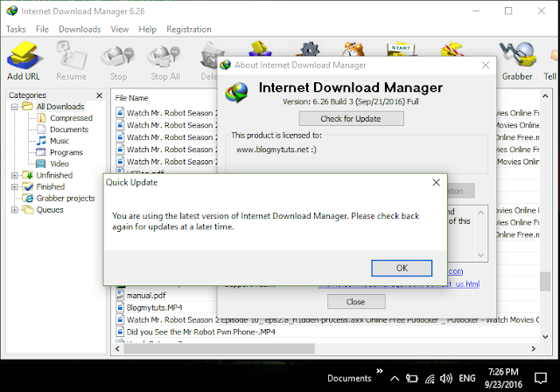
Task: Close the About dialog with X
Action: (486, 65)
